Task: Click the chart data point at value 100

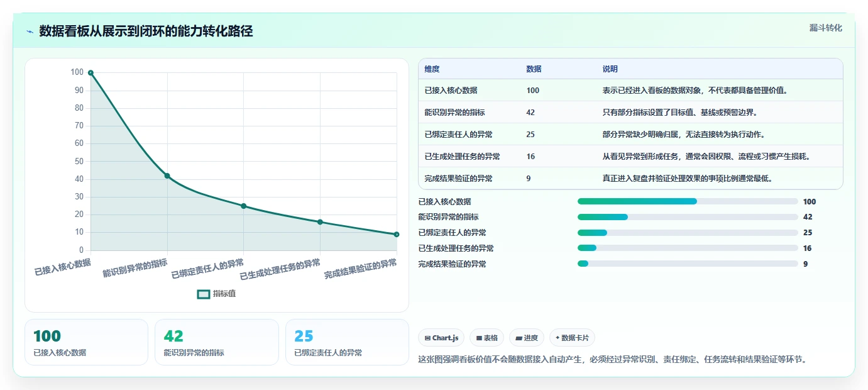Action: point(91,73)
